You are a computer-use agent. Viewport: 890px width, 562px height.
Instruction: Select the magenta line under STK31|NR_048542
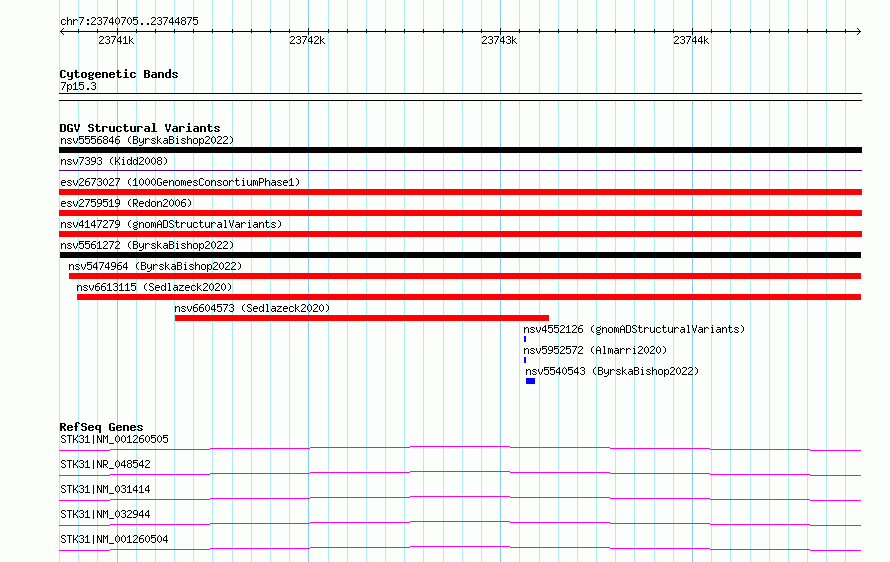(460, 473)
